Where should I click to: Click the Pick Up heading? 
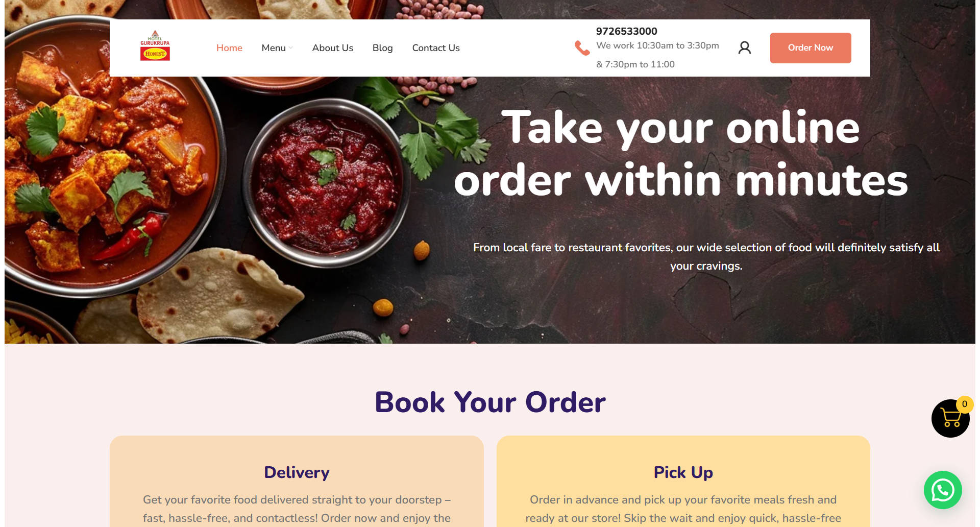point(683,472)
